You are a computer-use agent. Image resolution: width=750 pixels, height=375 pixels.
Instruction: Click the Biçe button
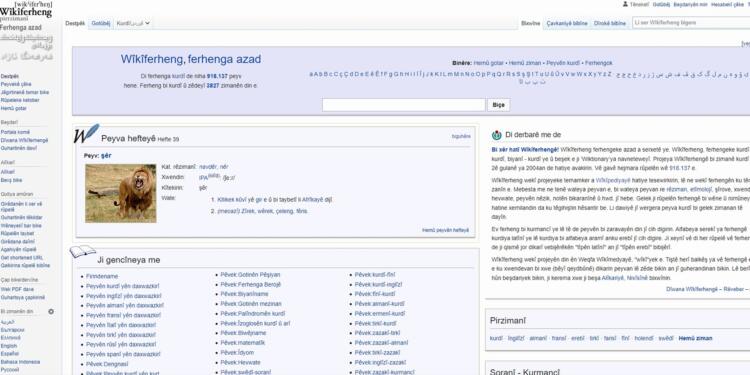pyautogui.click(x=498, y=105)
